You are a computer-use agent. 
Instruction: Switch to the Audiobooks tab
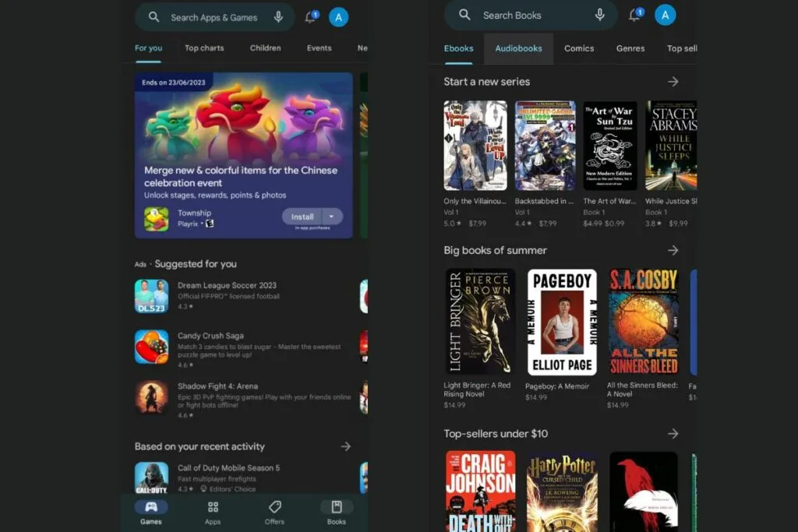tap(518, 48)
